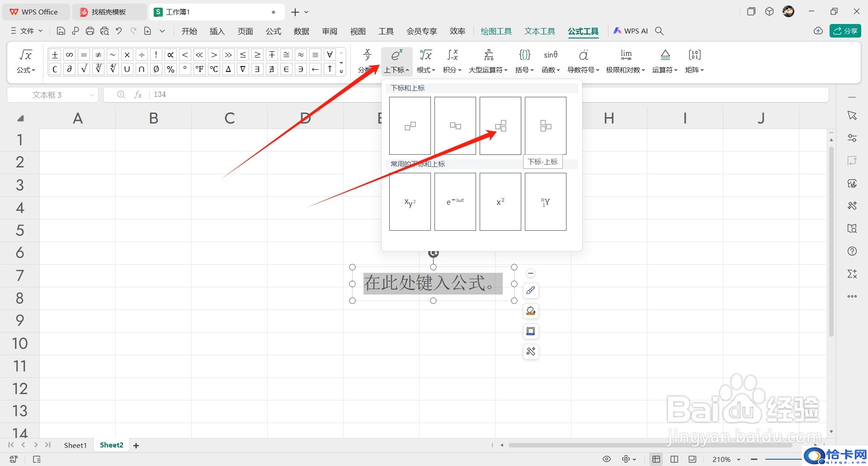This screenshot has width=868, height=466.
Task: Choose the subscript template thumbnail
Action: (455, 126)
